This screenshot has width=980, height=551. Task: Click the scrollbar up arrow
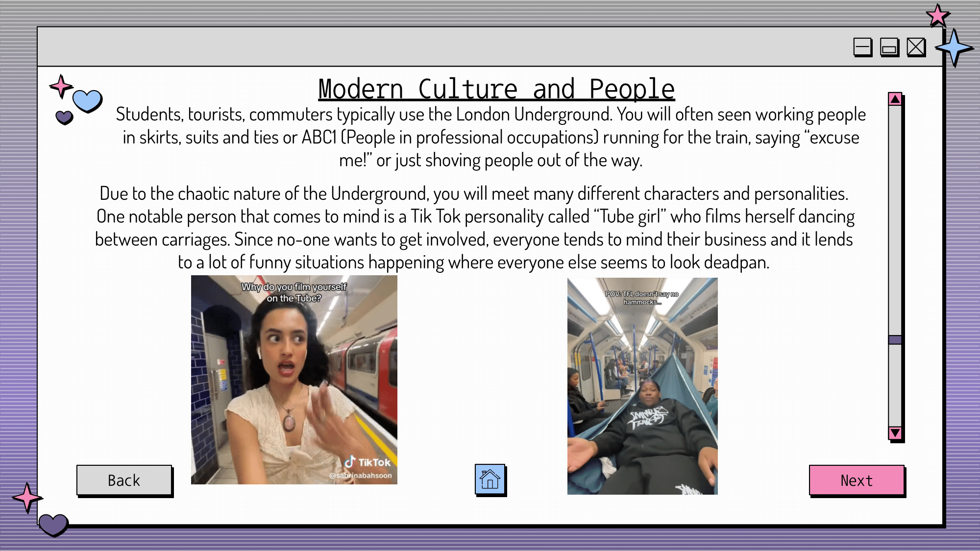coord(895,99)
